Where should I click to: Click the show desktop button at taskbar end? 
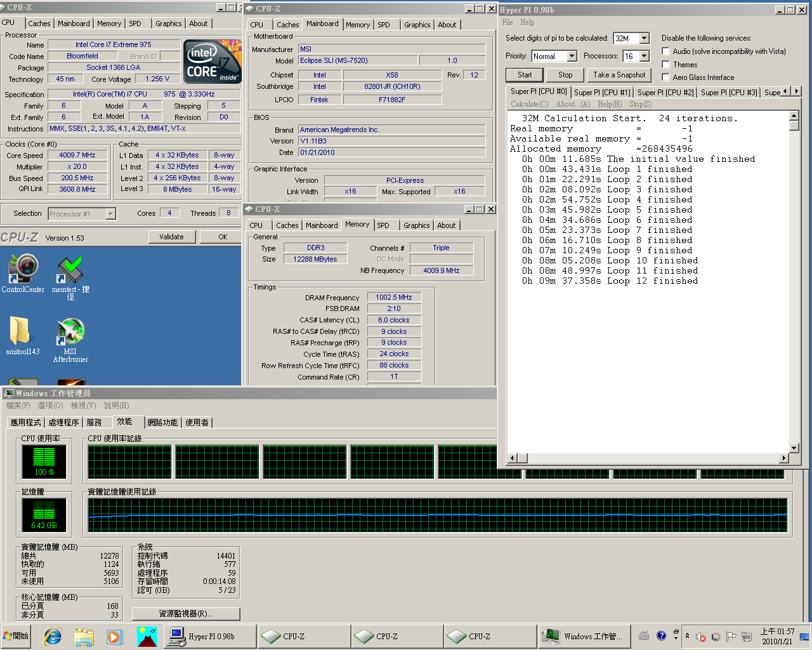pos(805,636)
